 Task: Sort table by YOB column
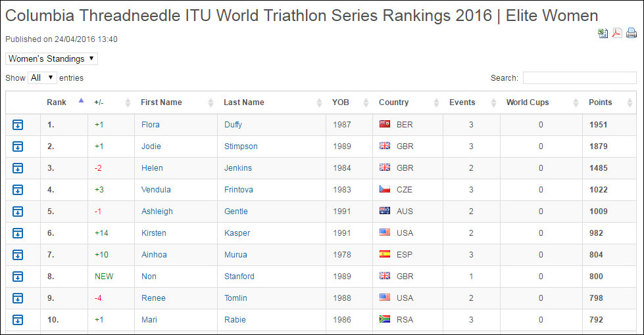coord(341,102)
